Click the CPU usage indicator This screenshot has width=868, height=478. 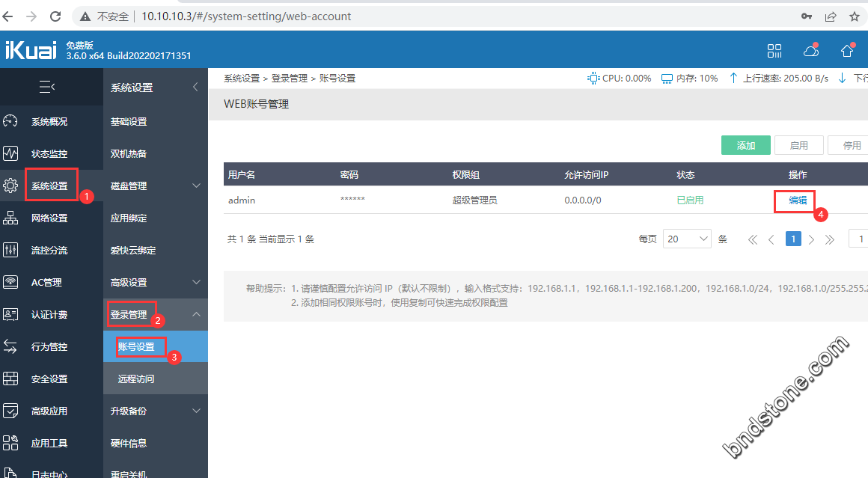[x=620, y=79]
